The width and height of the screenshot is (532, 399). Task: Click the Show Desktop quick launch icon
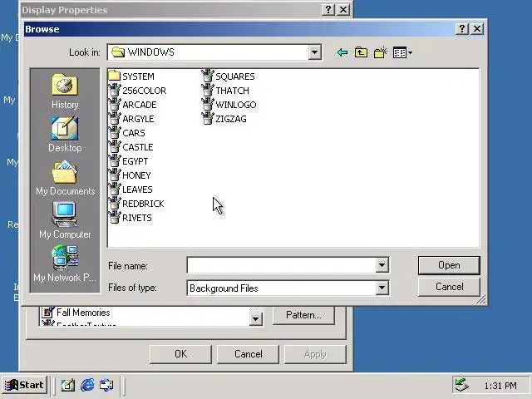point(68,385)
